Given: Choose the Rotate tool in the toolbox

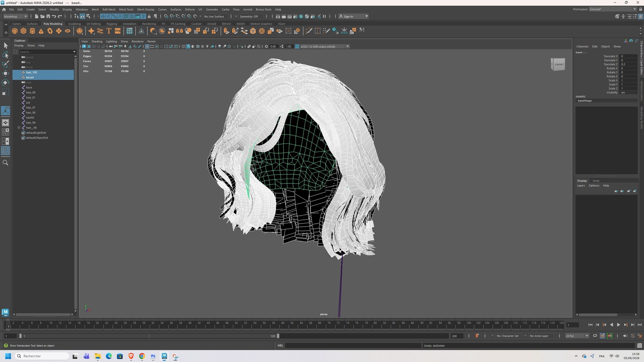Looking at the screenshot, I should coord(5,82).
